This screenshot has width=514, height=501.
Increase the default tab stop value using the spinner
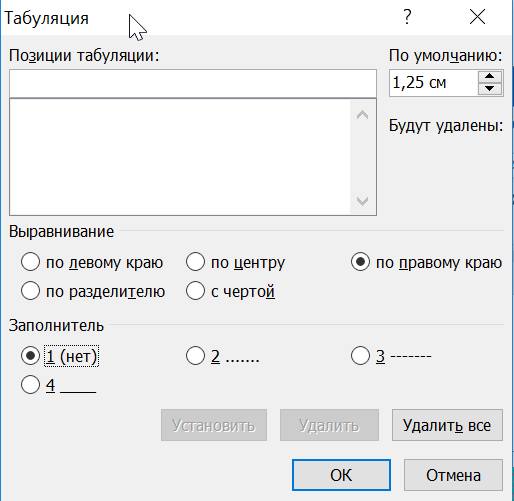(490, 77)
